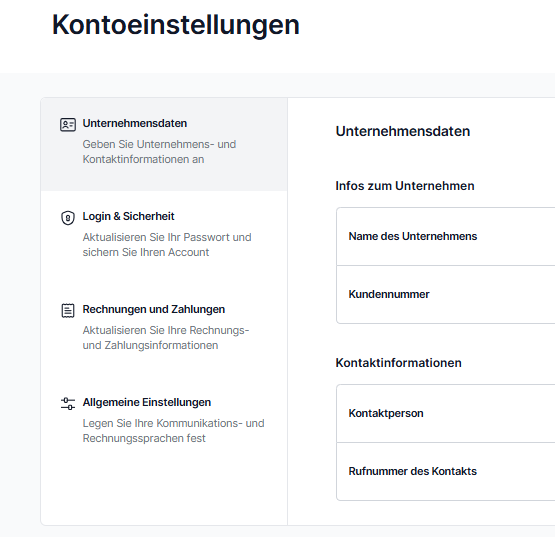Click the Unternehmensdaten ID card icon
Screen dimensions: 555x537
pyautogui.click(x=68, y=125)
